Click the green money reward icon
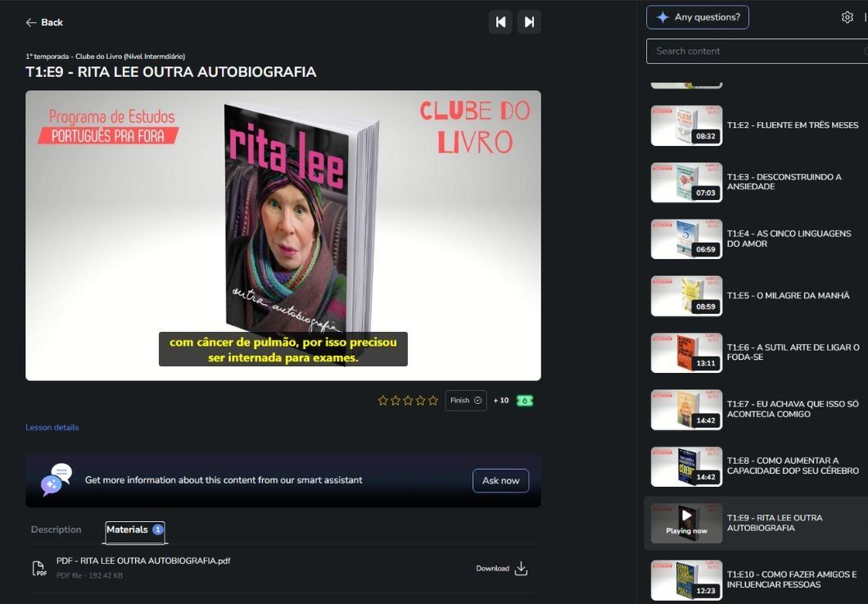 point(525,401)
